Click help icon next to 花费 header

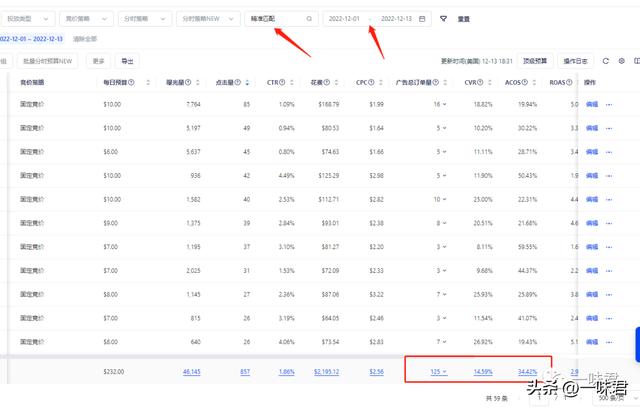click(327, 82)
